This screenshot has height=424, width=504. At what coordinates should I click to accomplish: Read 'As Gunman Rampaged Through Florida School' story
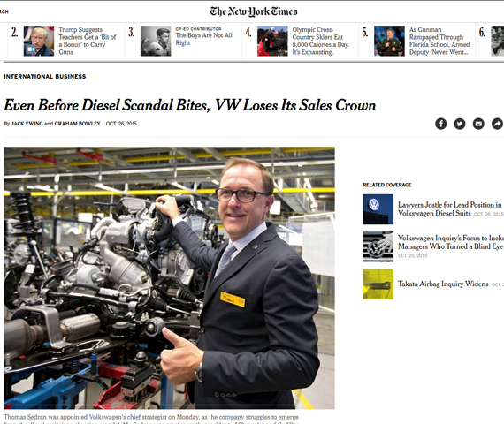pyautogui.click(x=439, y=41)
